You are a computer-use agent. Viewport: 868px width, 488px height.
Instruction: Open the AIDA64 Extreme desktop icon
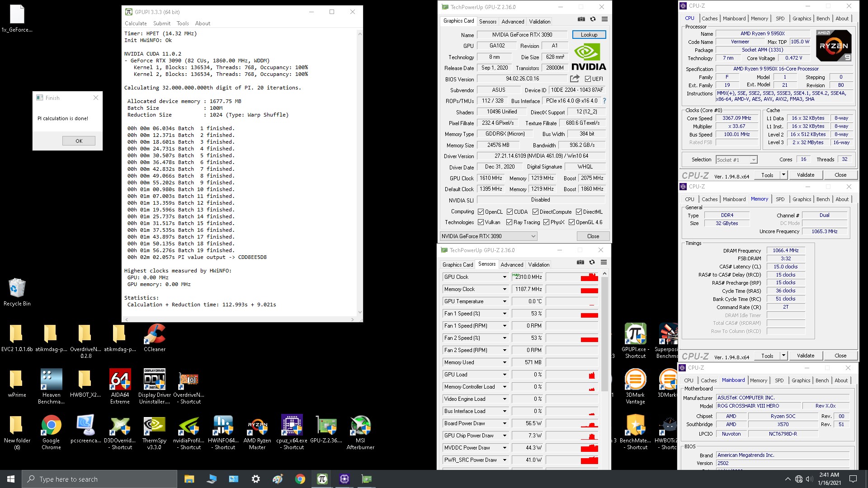point(120,386)
